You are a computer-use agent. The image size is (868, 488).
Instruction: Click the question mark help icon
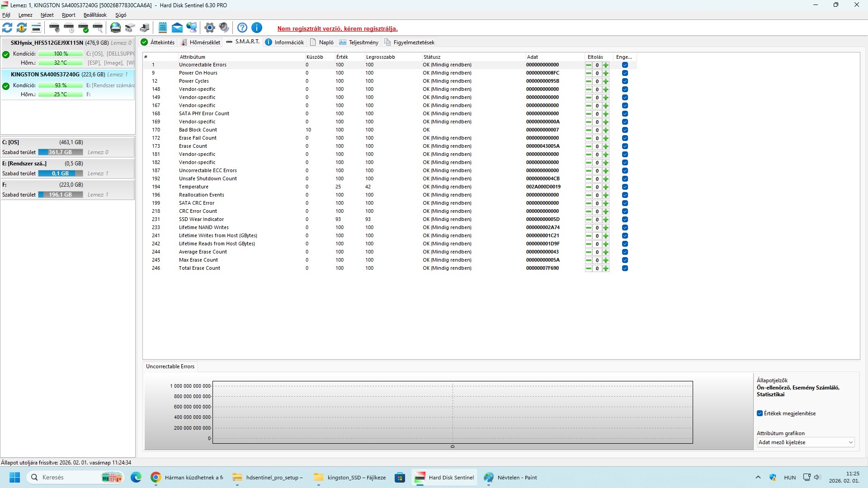click(x=242, y=28)
